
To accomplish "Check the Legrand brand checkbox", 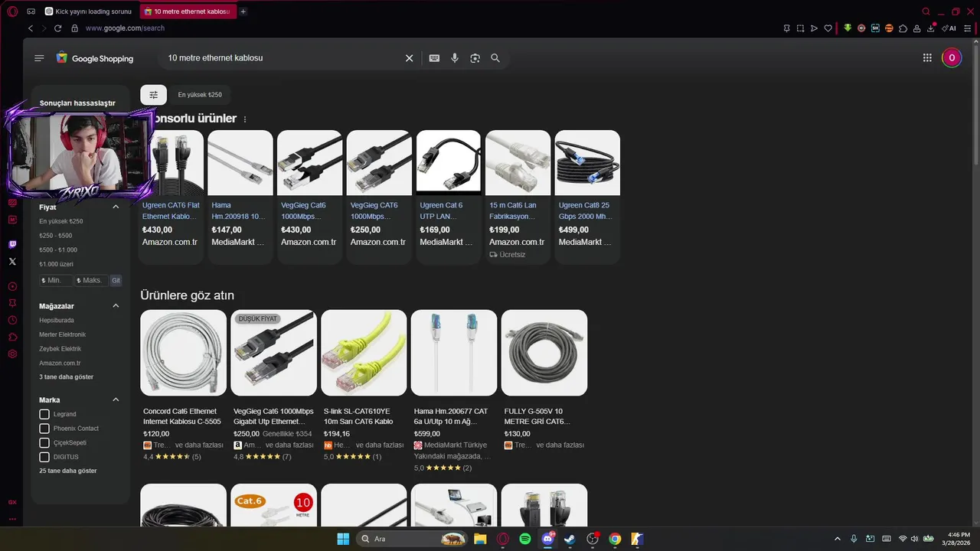I will tap(44, 415).
